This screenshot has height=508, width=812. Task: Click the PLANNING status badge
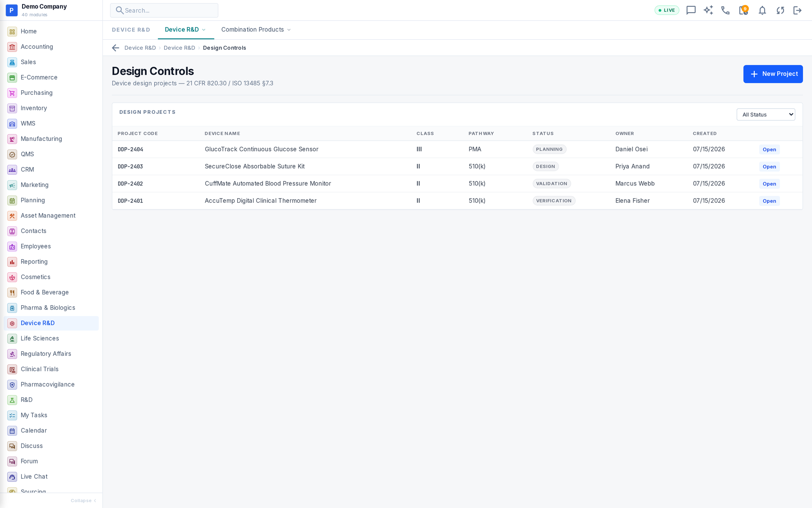pos(549,149)
